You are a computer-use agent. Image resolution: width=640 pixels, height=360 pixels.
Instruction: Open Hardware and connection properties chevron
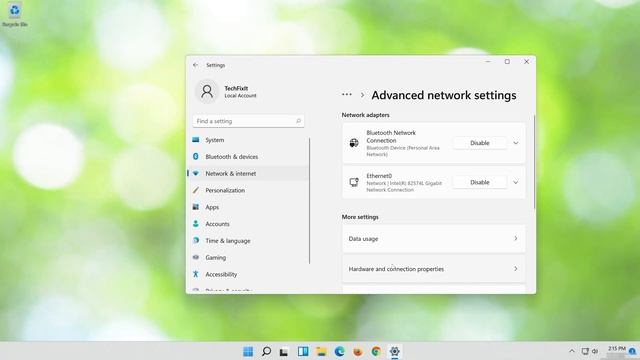point(516,269)
